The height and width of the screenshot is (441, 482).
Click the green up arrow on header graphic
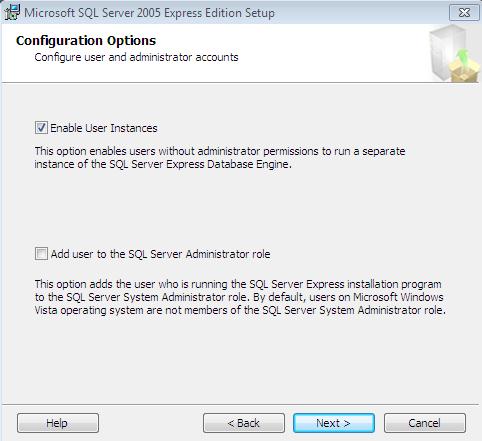pos(463,57)
